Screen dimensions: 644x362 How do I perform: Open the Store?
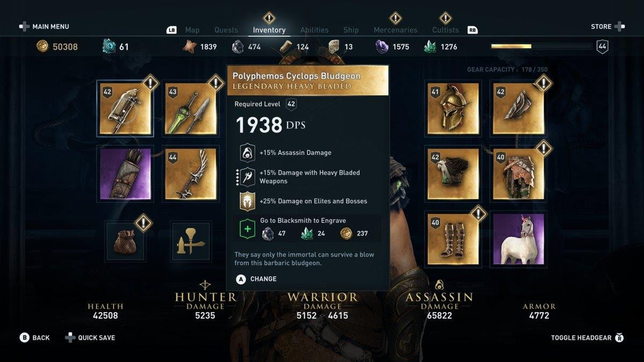coord(608,26)
